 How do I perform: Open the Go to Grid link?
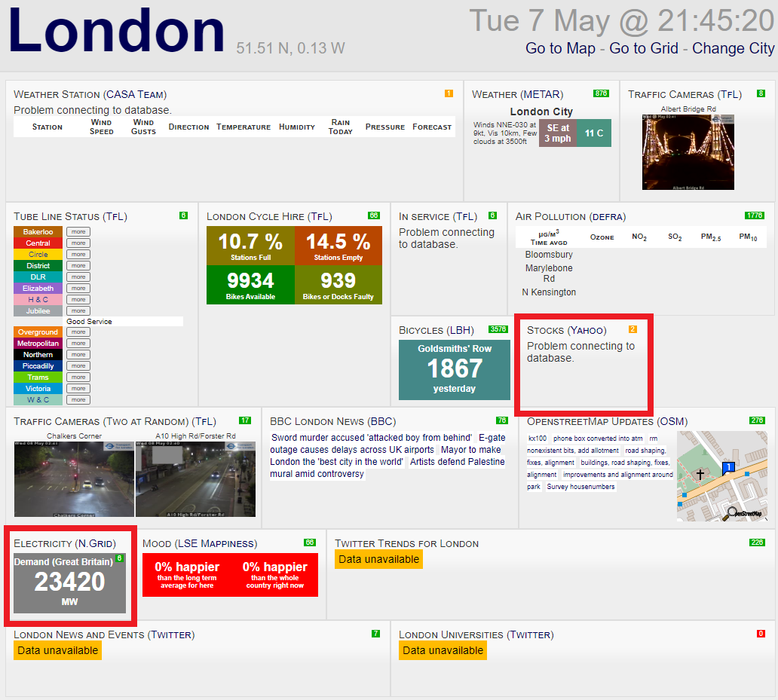point(644,48)
